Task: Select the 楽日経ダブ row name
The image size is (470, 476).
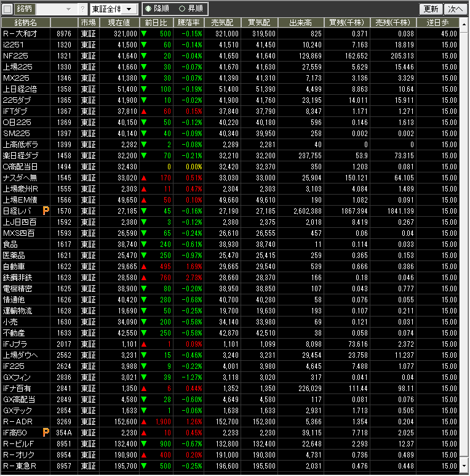Action: click(21, 155)
